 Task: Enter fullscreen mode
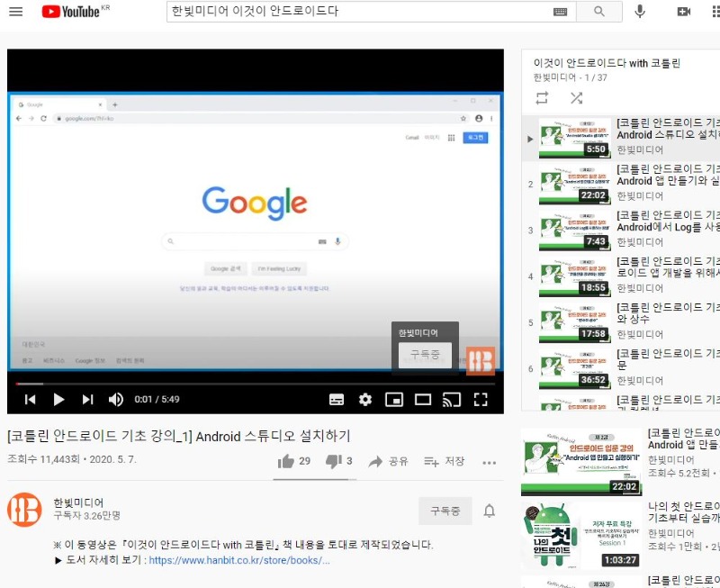[x=481, y=400]
